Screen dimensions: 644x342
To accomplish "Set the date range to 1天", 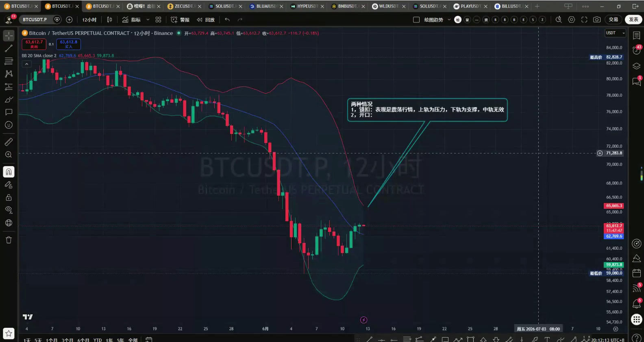I will click(x=27, y=340).
